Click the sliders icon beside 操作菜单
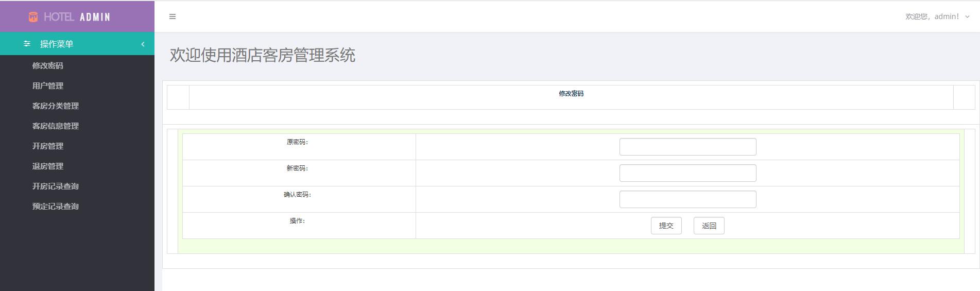This screenshot has height=291, width=980. 27,44
